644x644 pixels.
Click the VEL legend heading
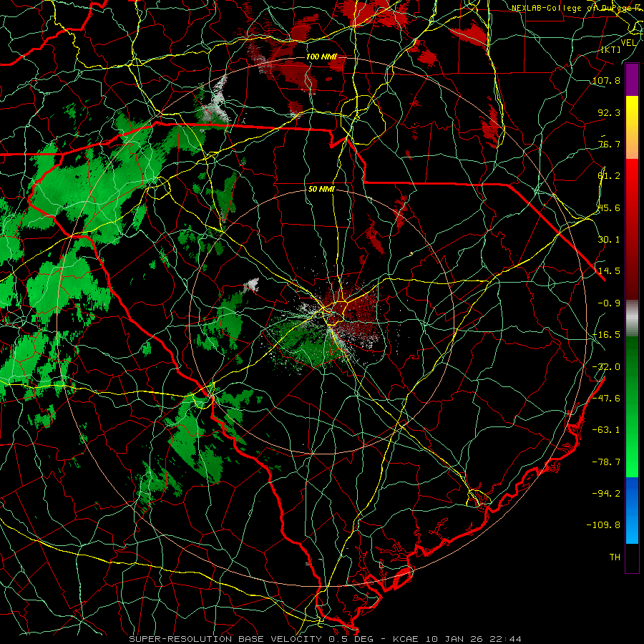629,43
